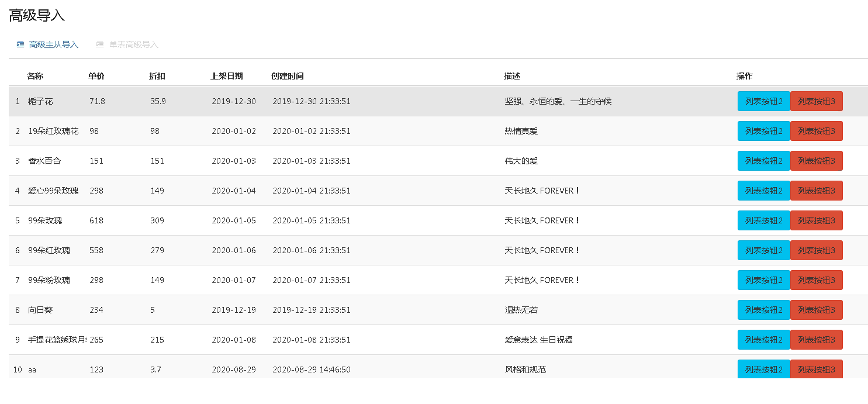The height and width of the screenshot is (404, 868).
Task: Switch to the 高级主从导入 tab
Action: pos(53,44)
